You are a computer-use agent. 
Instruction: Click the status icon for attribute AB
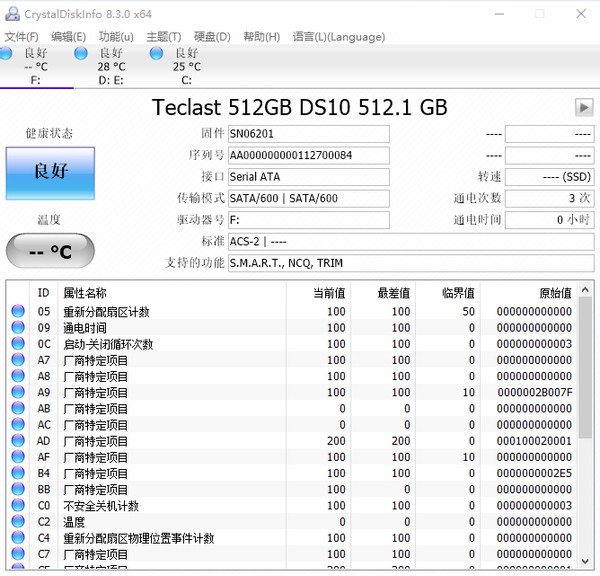point(18,408)
